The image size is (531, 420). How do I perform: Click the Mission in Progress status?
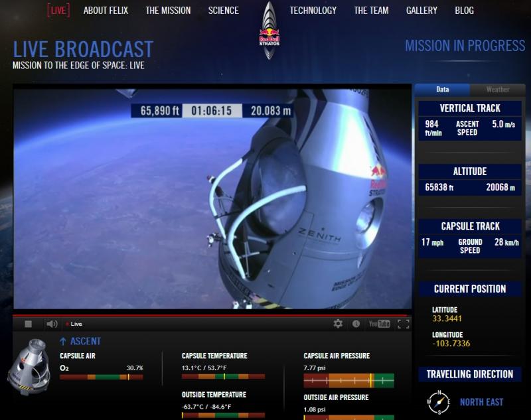point(465,46)
